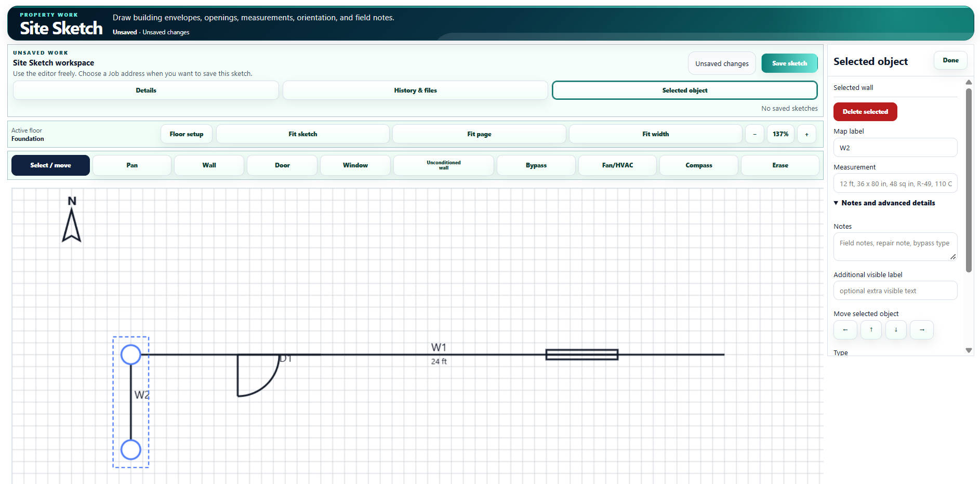
Task: Move selected object right with arrow button
Action: [922, 330]
